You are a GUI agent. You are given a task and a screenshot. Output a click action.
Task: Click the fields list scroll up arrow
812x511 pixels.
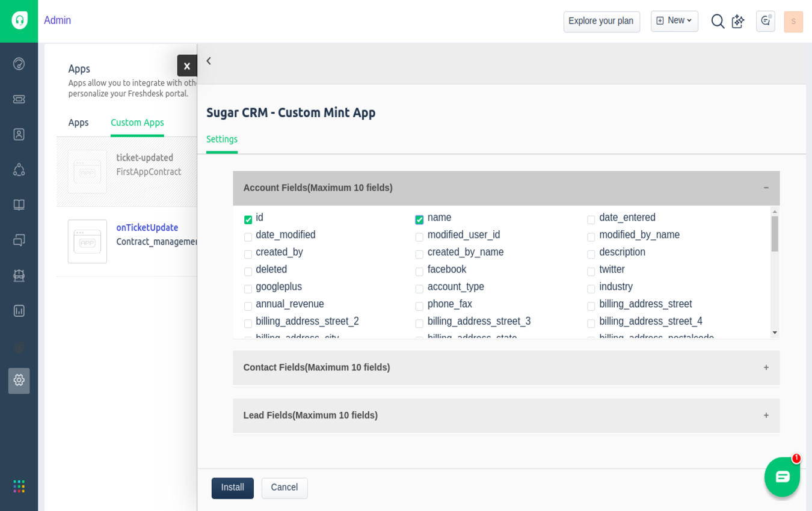click(775, 212)
